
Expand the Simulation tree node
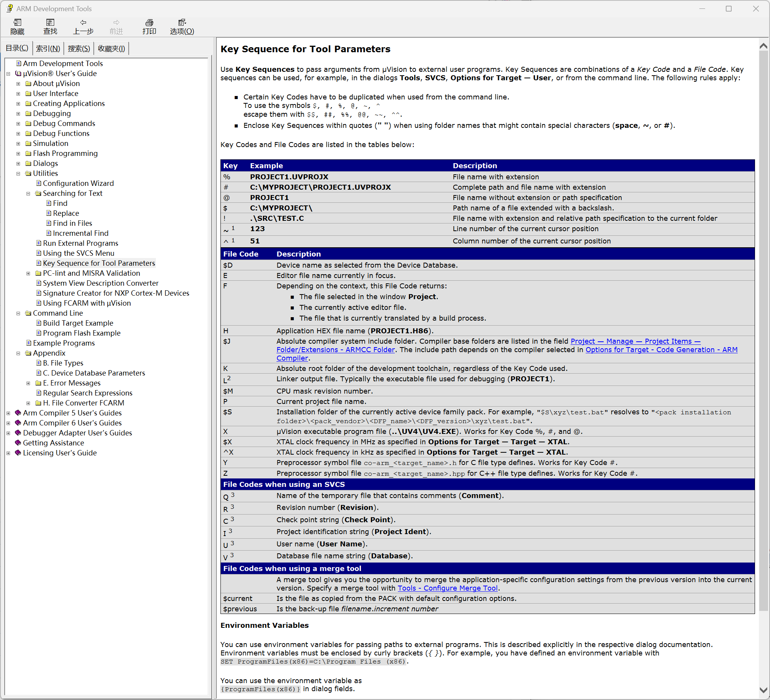18,144
